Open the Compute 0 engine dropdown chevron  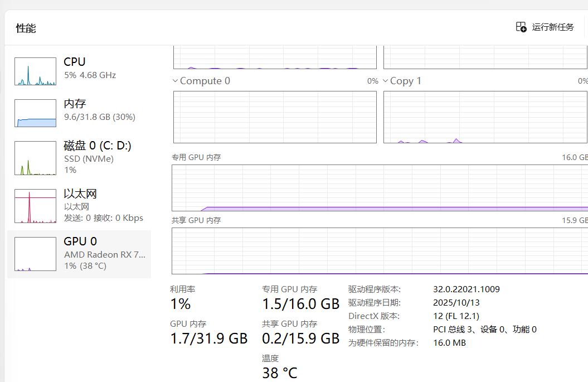coord(176,81)
